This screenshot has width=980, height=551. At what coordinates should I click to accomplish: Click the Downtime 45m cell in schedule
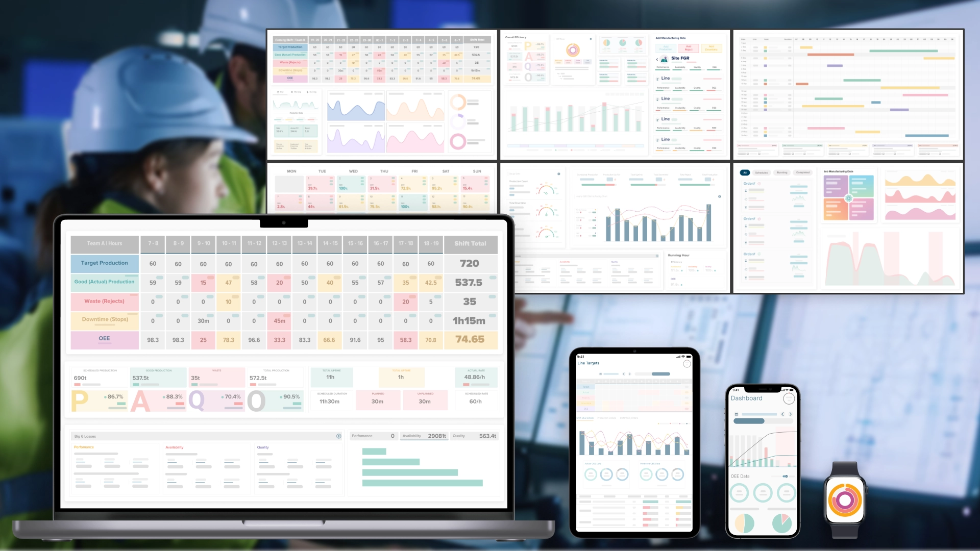coord(279,319)
